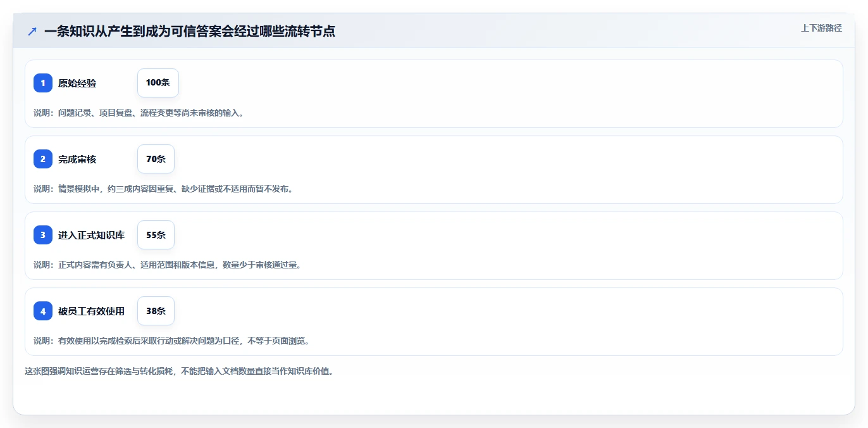Click the arrow icon beside the title
Viewport: 868px width, 428px height.
point(32,31)
